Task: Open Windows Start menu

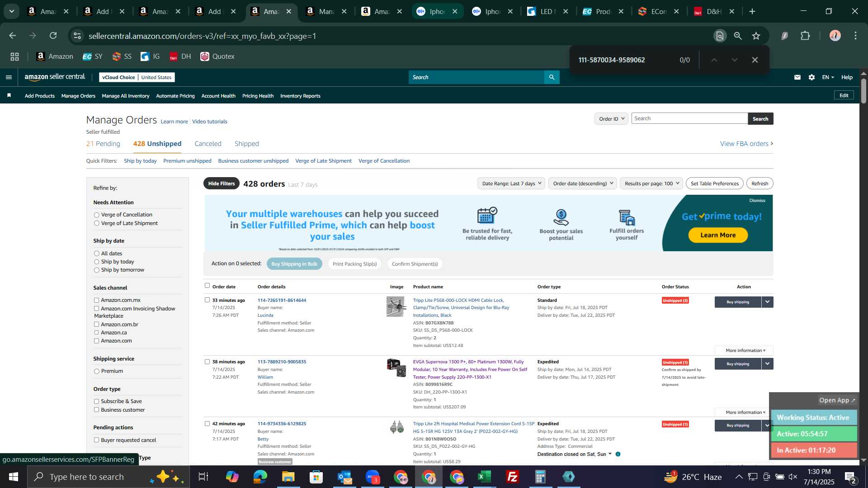Action: tap(13, 477)
